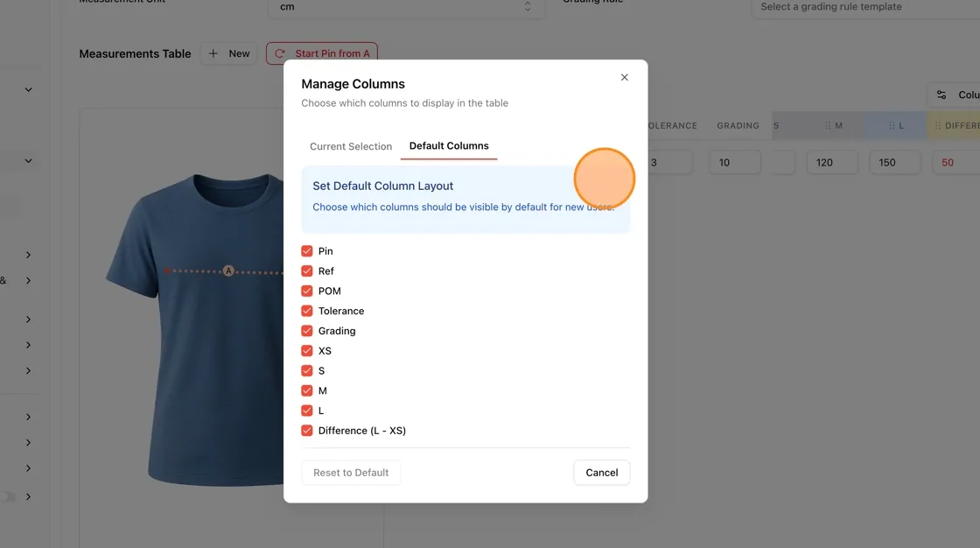
Task: Click the Cancel button
Action: [601, 473]
